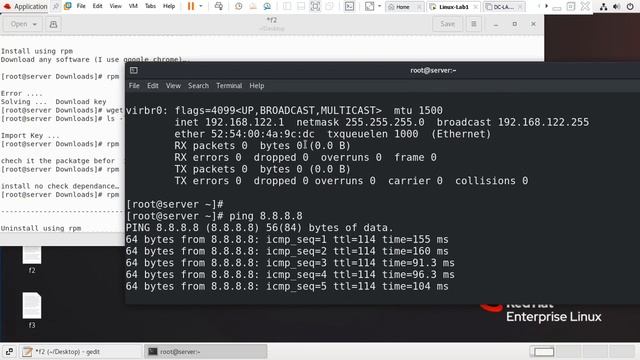Open the Terminal menu in terminal
The width and height of the screenshot is (640, 360).
click(229, 86)
